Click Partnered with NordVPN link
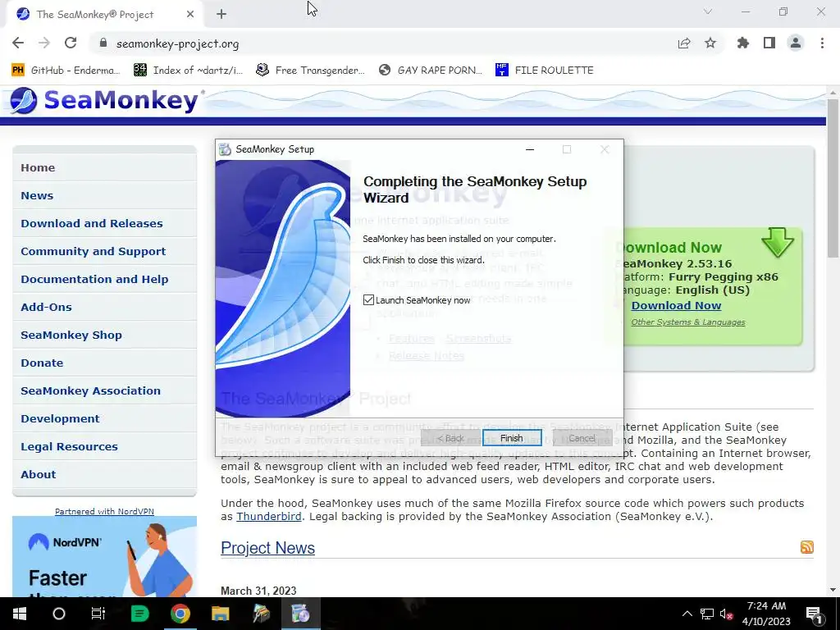The height and width of the screenshot is (630, 840). click(x=104, y=512)
